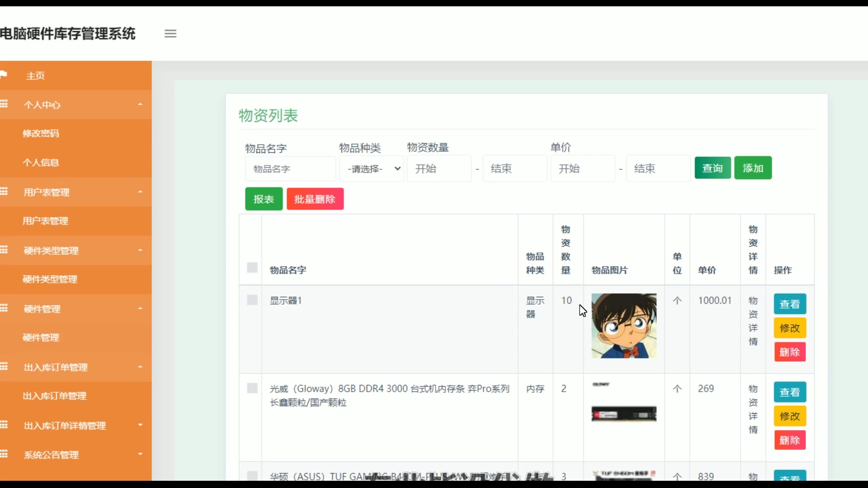
Task: Click the grid icon beside 个人中心
Action: 4,104
